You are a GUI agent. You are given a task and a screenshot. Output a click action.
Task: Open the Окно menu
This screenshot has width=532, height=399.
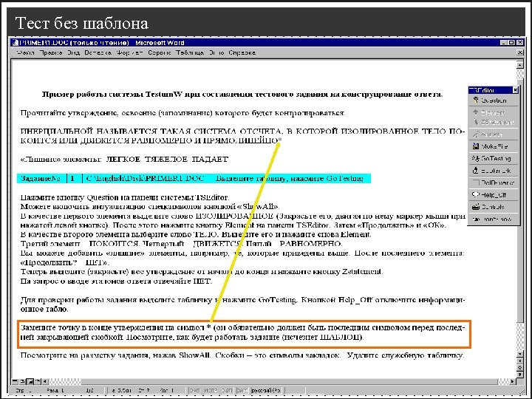pyautogui.click(x=216, y=53)
